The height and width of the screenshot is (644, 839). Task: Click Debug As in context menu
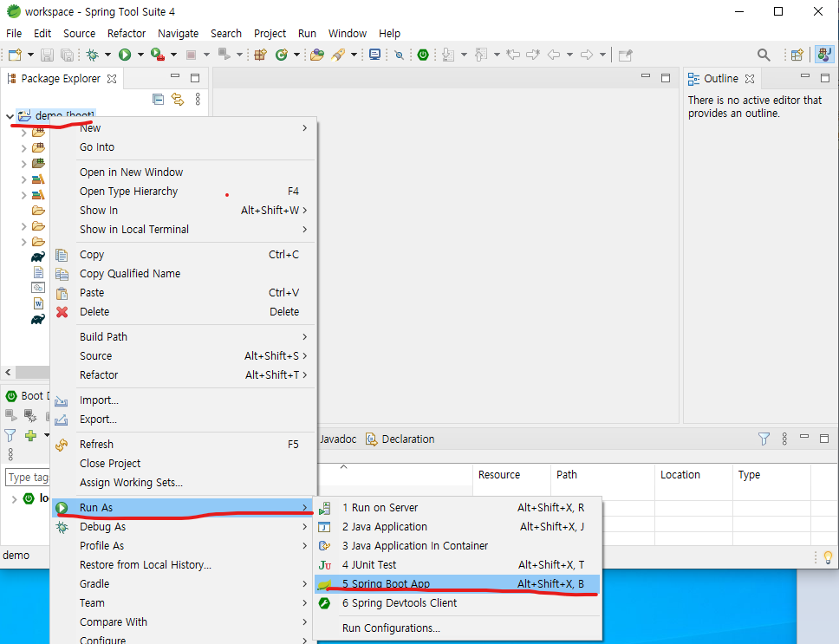coord(183,527)
